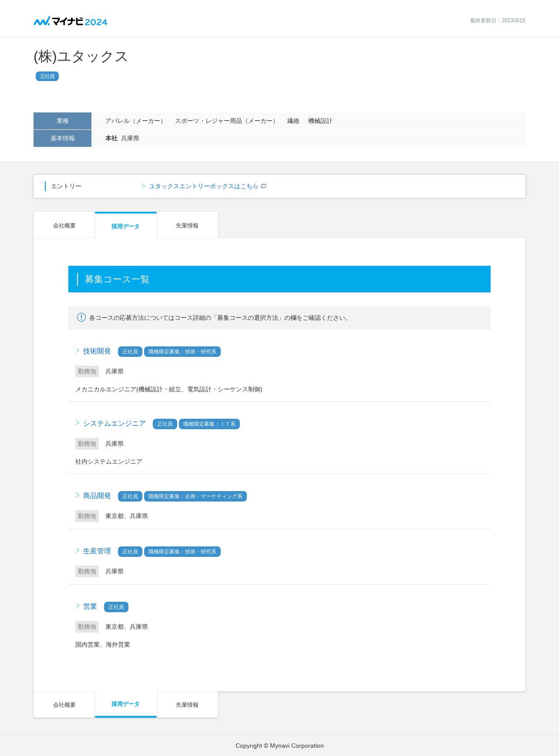
Task: Click 勤務地 label under 営業
Action: coord(87,627)
